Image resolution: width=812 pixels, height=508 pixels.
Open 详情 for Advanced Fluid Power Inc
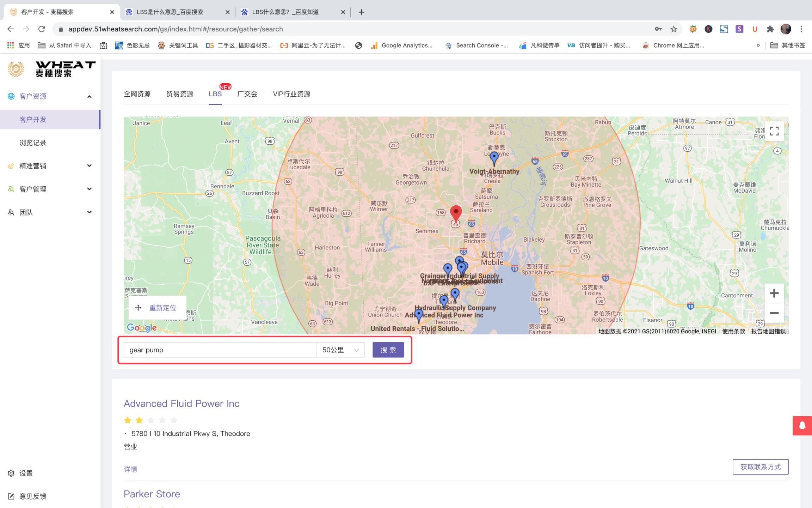tap(130, 469)
